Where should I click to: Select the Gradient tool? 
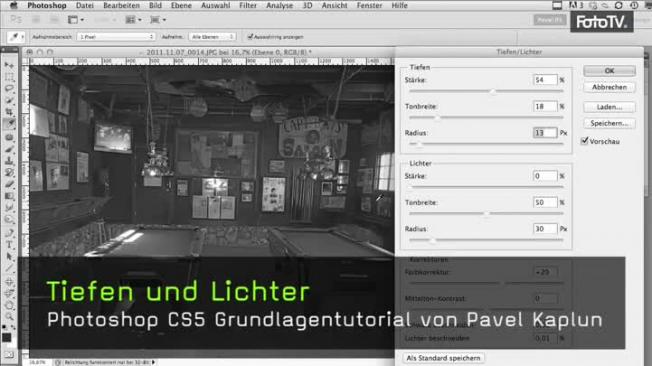9,195
